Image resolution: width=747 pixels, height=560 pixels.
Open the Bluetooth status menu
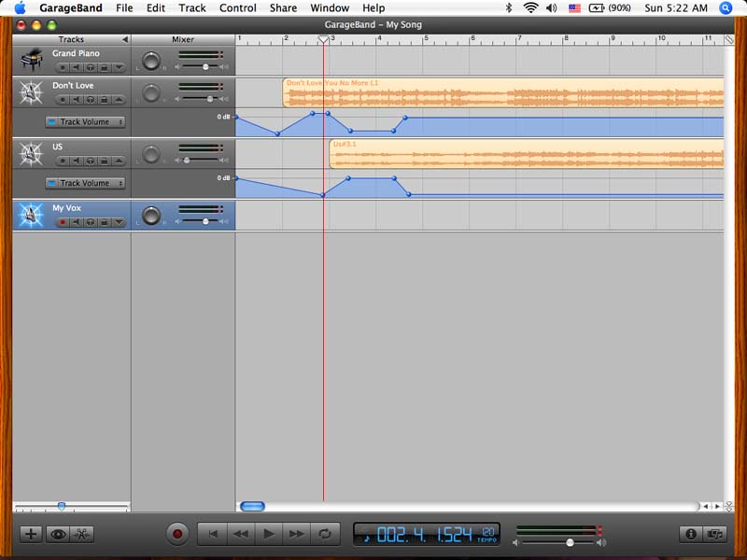point(508,8)
